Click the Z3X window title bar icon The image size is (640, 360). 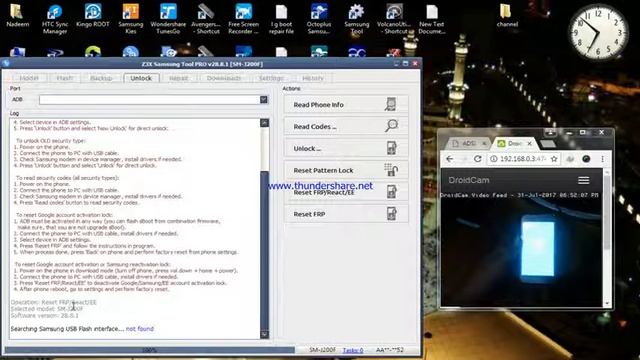[x=6, y=64]
